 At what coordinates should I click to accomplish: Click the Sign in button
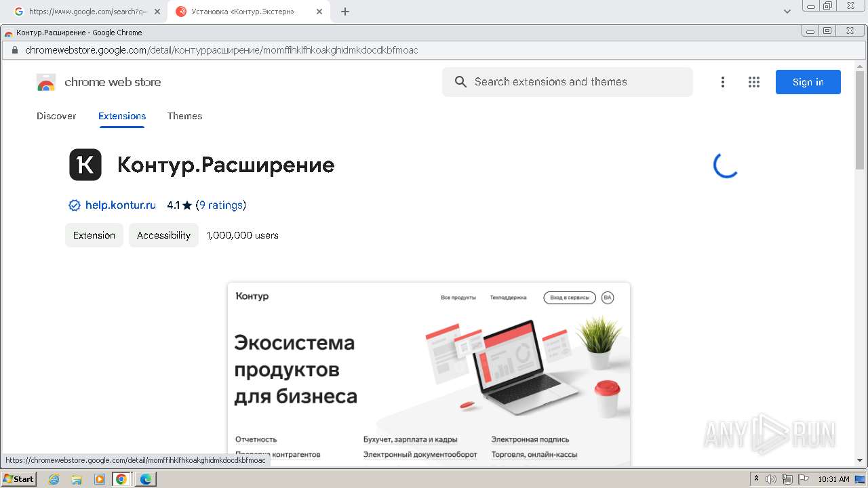point(808,82)
